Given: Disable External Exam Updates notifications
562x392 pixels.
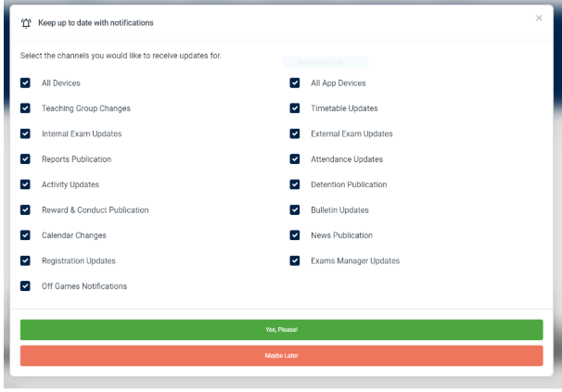Looking at the screenshot, I should 295,134.
